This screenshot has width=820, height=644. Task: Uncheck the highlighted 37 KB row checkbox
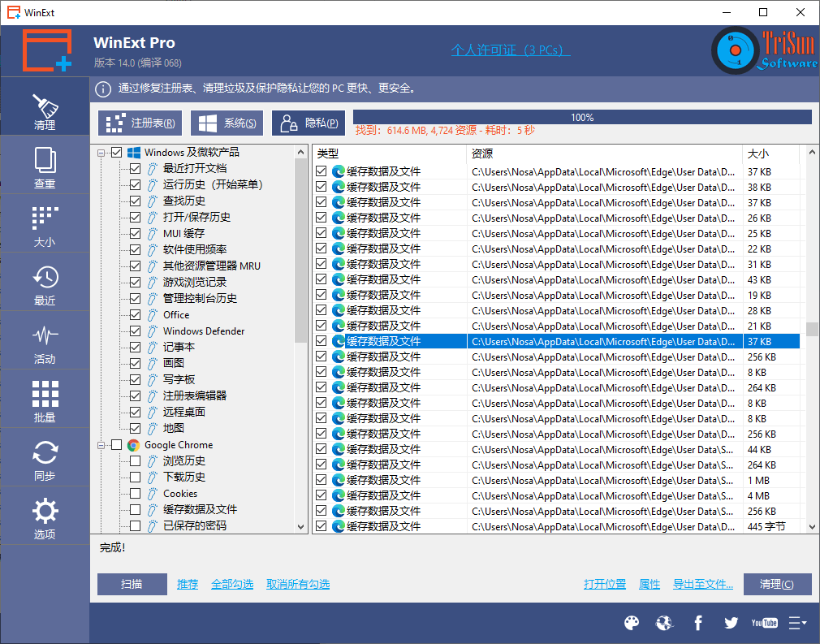321,341
